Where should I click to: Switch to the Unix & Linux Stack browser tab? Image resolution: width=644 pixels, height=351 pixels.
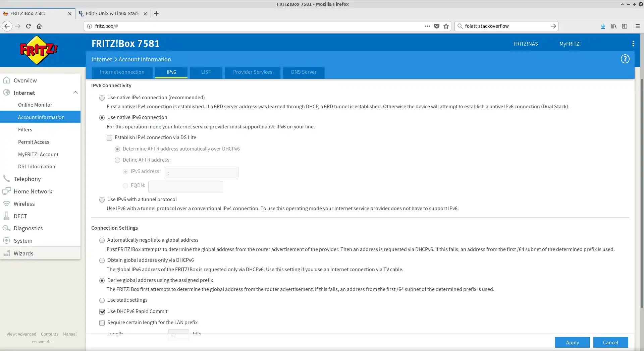pos(112,13)
